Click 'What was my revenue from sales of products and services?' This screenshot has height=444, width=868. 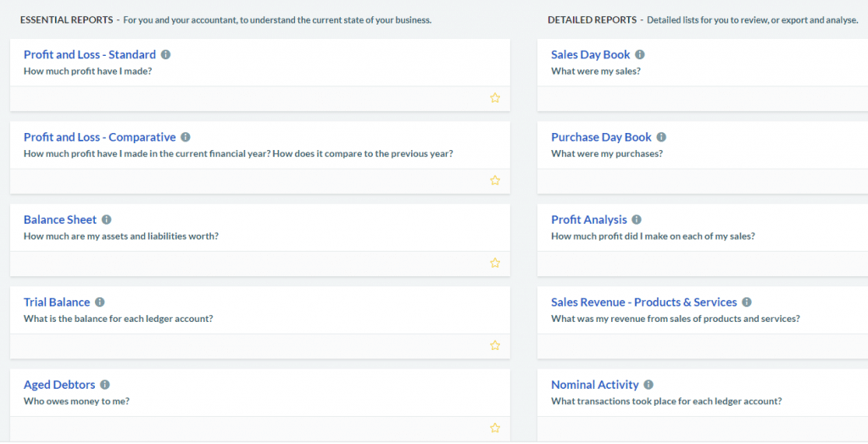click(x=676, y=319)
